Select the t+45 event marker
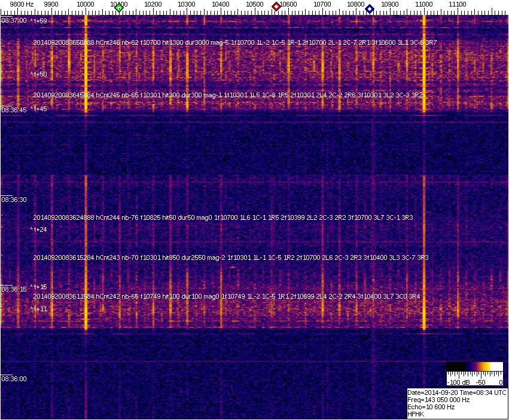Screen dimensions: 509x420 click(40, 109)
